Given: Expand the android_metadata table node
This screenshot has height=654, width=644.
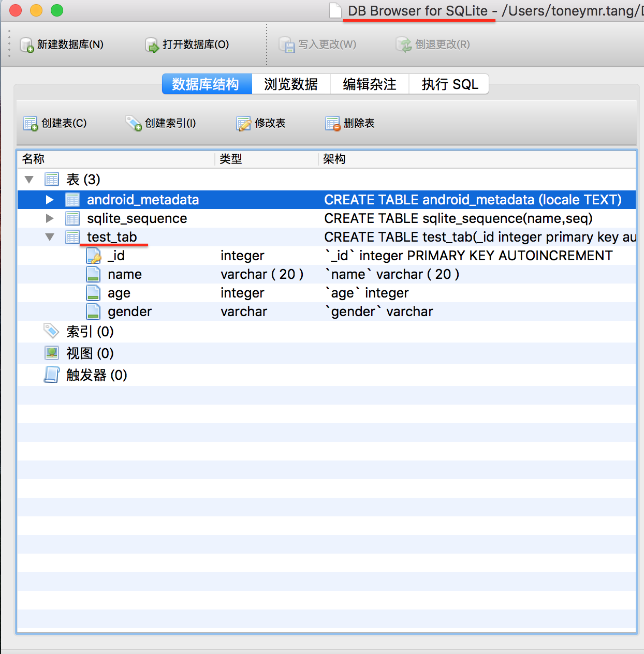Looking at the screenshot, I should pos(49,200).
